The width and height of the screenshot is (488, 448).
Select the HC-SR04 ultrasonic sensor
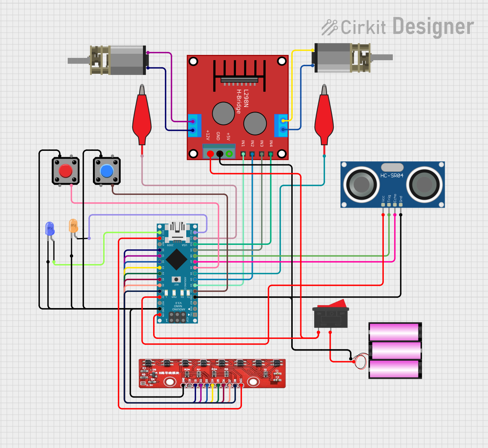point(392,184)
